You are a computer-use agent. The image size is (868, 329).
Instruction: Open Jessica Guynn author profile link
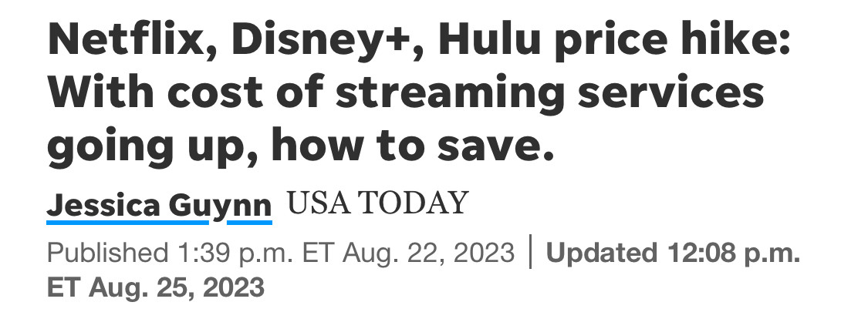[159, 205]
